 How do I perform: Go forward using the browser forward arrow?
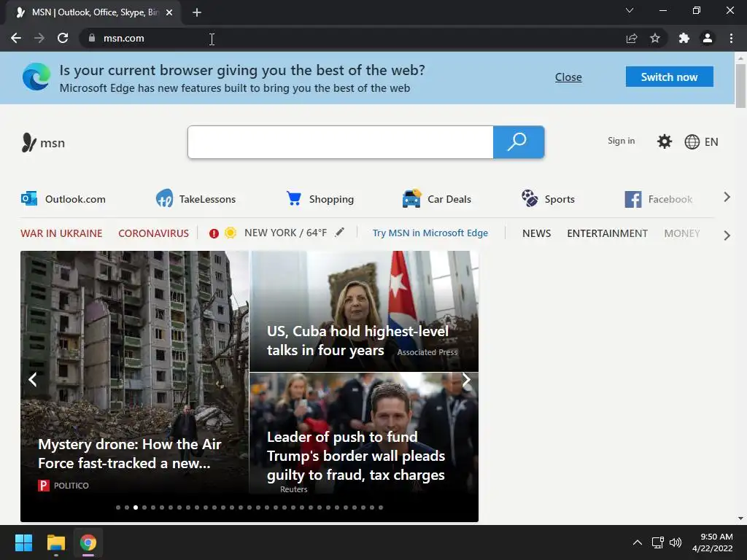pyautogui.click(x=39, y=38)
